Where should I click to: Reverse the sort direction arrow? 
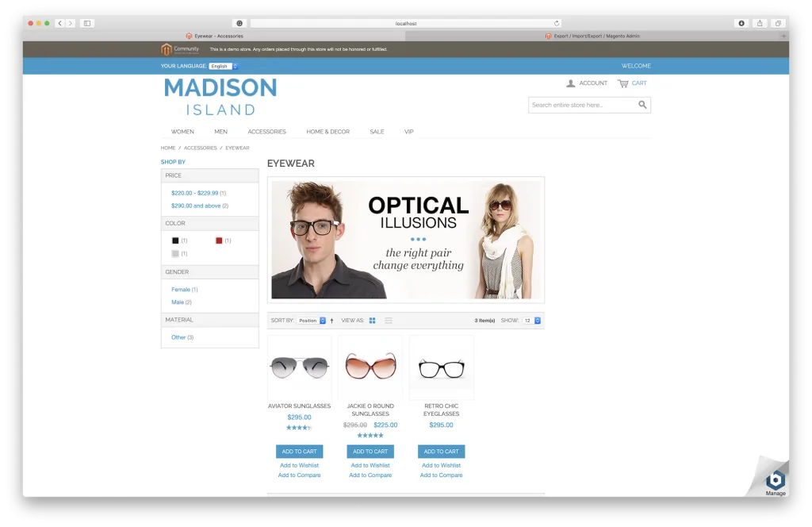tap(332, 321)
